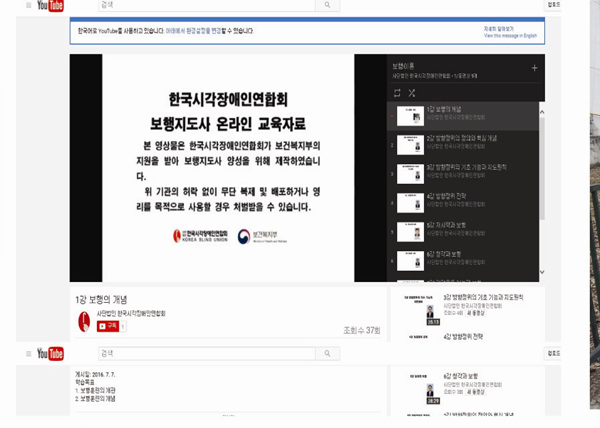Viewport: 600px width, 428px height.
Task: Play playlist item 4강
Action: tap(463, 203)
